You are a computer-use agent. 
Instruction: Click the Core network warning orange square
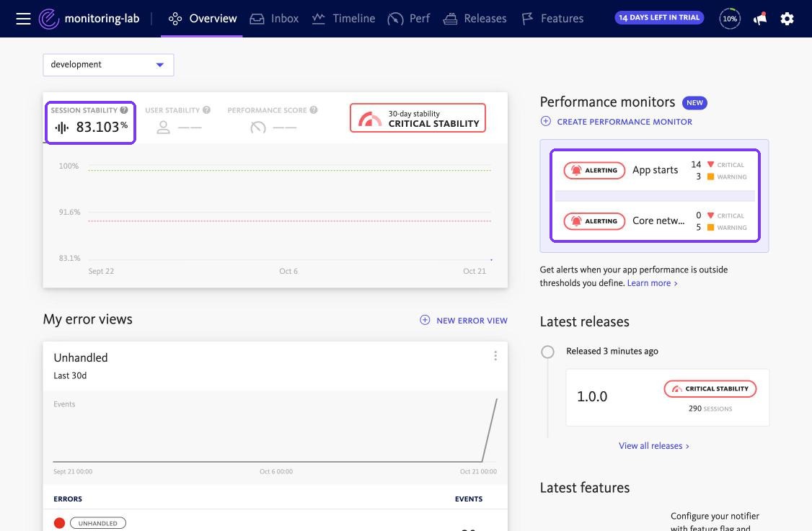710,227
